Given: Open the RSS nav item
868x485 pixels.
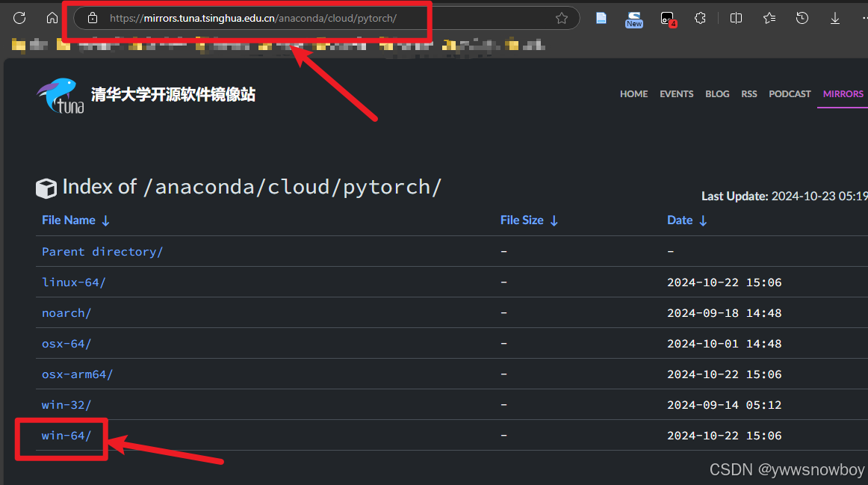Looking at the screenshot, I should [x=749, y=94].
